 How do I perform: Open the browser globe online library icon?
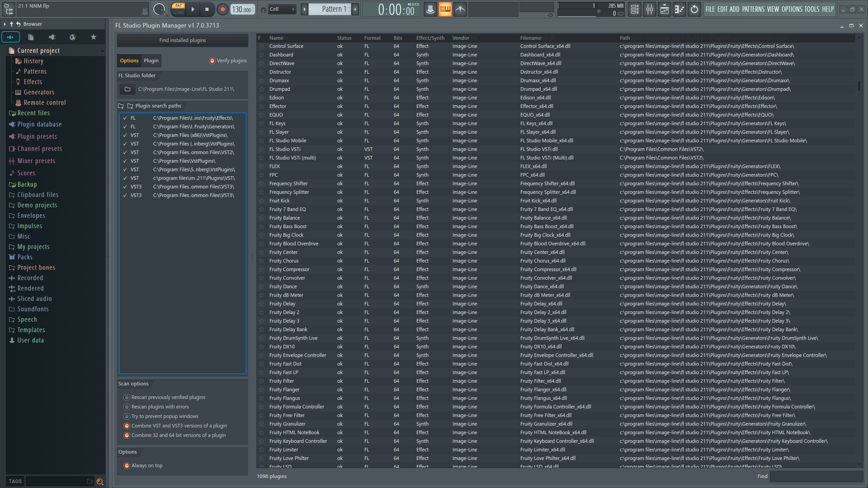pos(72,37)
